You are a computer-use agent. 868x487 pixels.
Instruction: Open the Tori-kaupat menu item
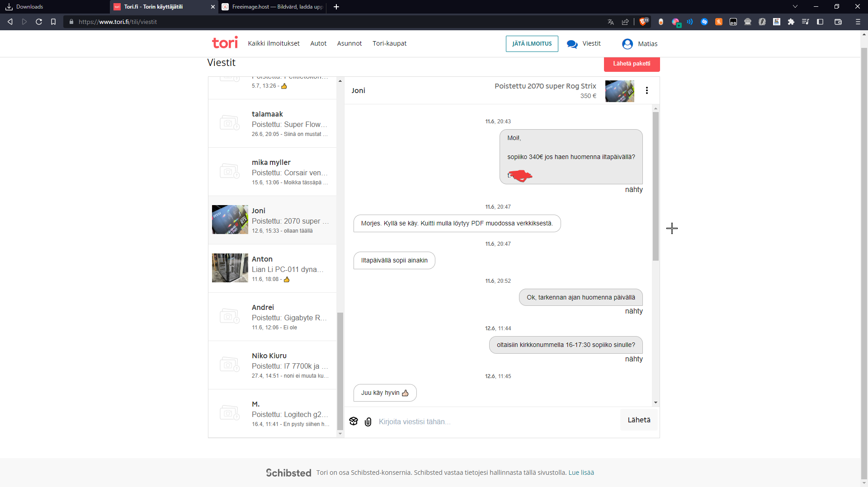pyautogui.click(x=390, y=43)
